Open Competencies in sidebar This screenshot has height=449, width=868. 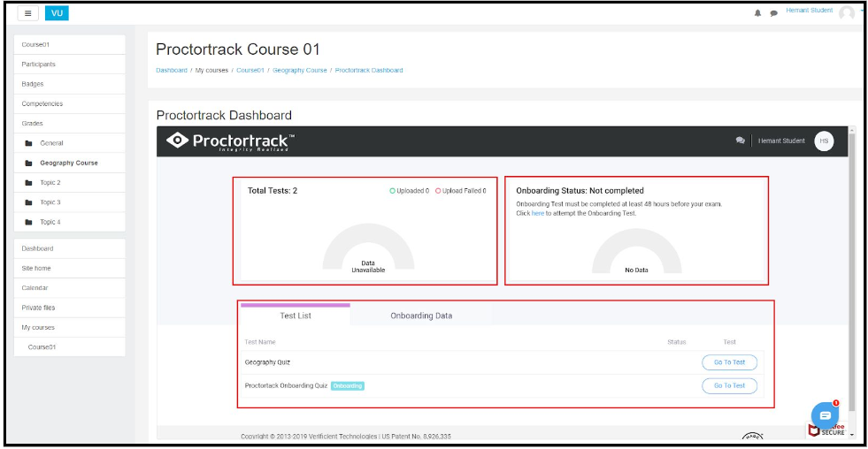pos(69,104)
